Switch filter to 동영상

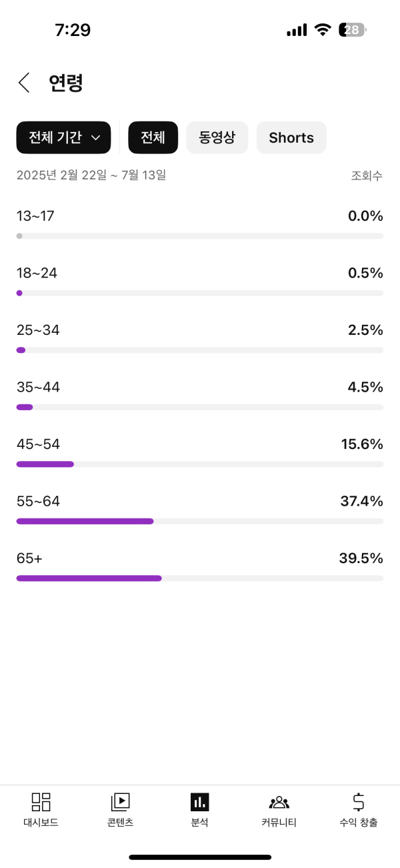217,137
